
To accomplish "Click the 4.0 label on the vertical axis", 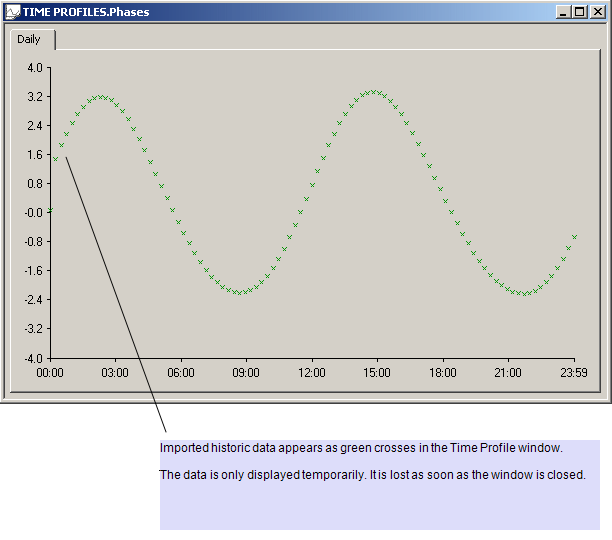I will (x=35, y=68).
